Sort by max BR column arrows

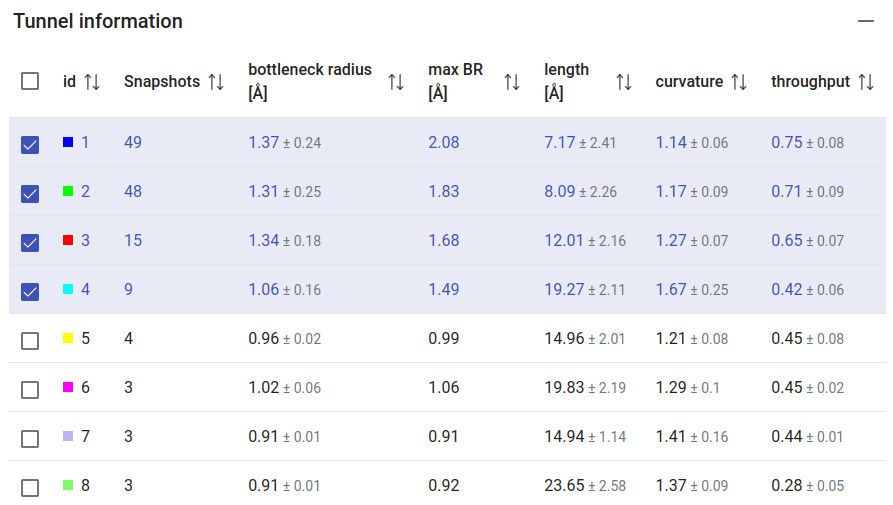tap(512, 82)
